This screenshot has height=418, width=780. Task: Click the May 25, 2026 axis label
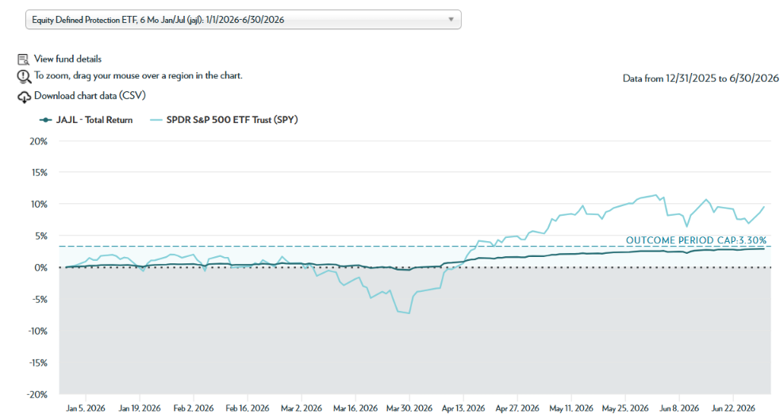pos(625,408)
